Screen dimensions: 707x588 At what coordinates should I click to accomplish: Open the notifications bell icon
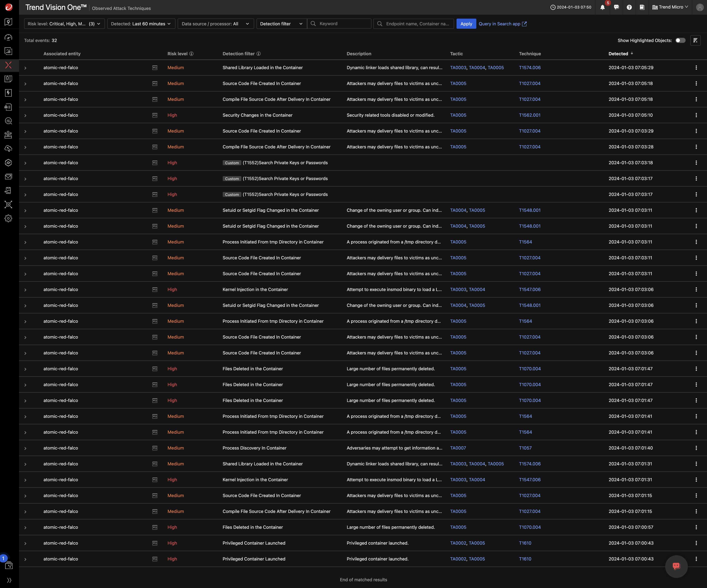click(x=602, y=7)
